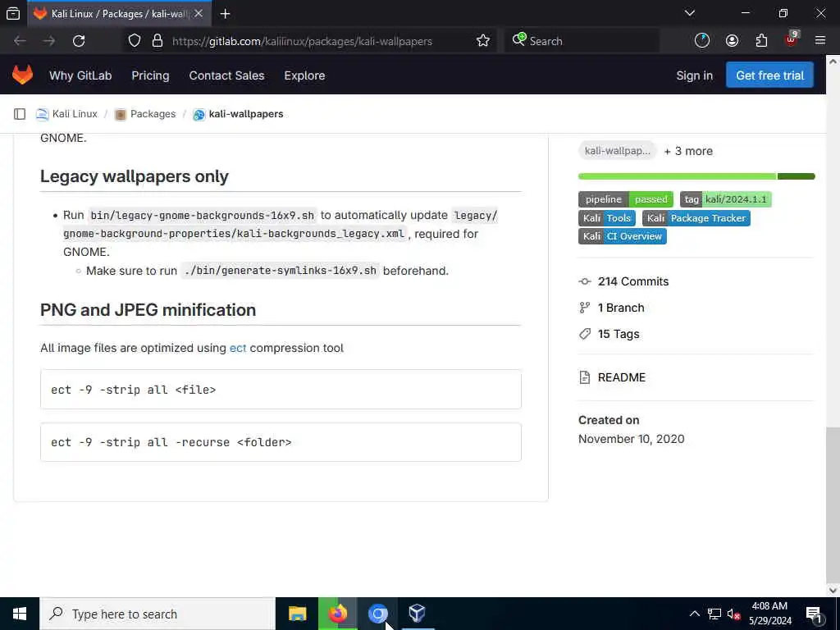Open the Why GitLab menu
This screenshot has width=840, height=630.
coord(80,75)
